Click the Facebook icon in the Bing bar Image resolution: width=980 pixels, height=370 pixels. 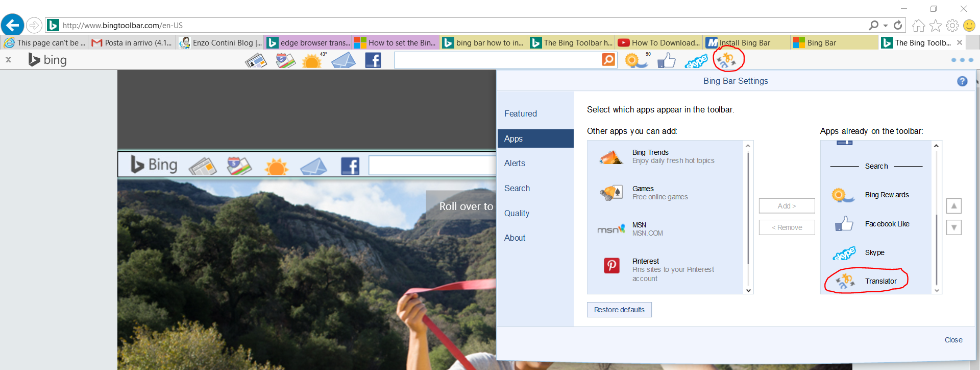(x=373, y=60)
